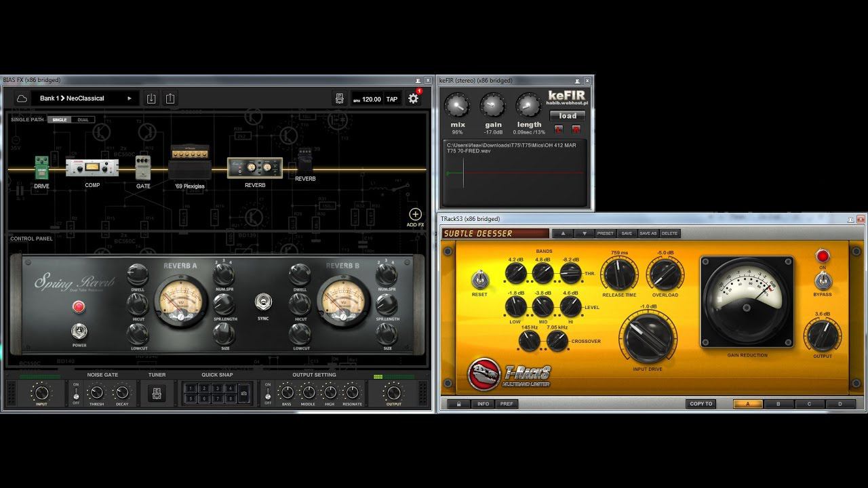Screen dimensions: 868x488
Task: Select Quick Snap slot 1
Action: (191, 389)
